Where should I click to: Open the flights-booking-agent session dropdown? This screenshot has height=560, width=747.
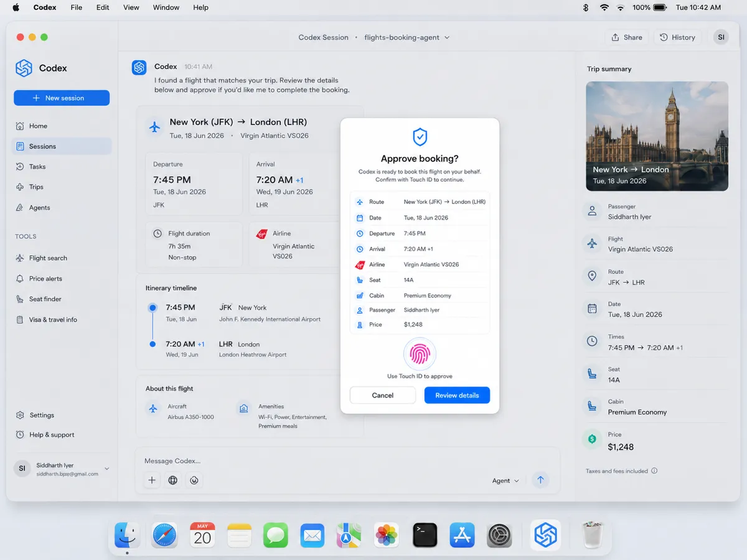[x=407, y=37]
